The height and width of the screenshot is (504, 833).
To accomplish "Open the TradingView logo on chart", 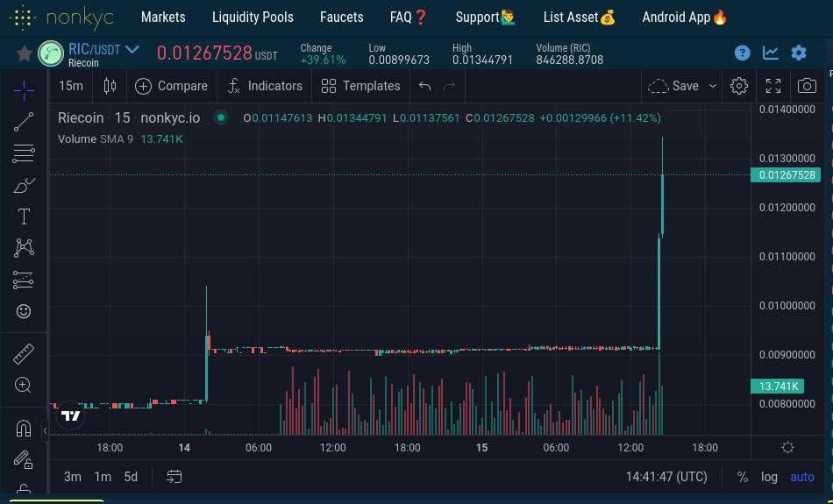I will pos(71,415).
